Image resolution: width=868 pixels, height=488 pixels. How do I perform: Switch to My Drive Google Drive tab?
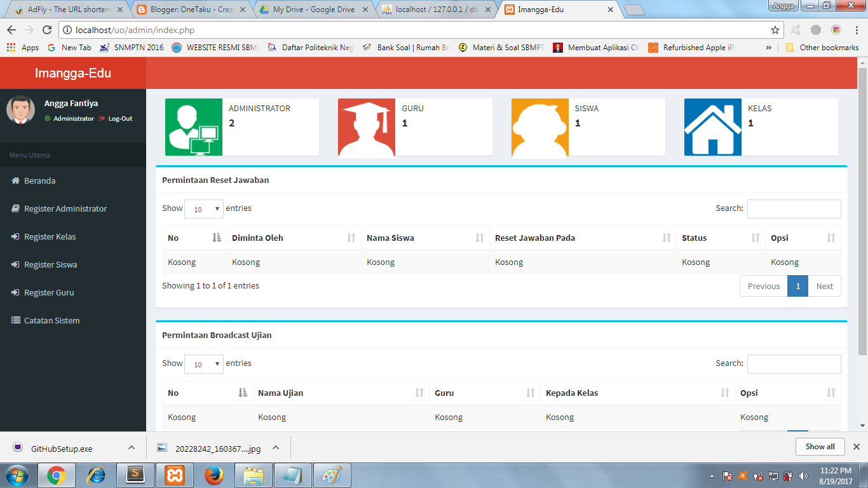pyautogui.click(x=313, y=10)
